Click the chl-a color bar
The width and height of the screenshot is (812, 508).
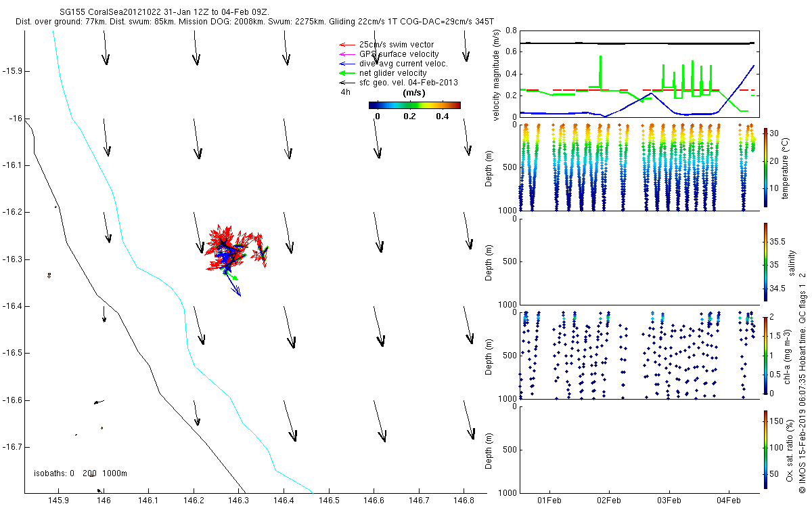pyautogui.click(x=765, y=356)
